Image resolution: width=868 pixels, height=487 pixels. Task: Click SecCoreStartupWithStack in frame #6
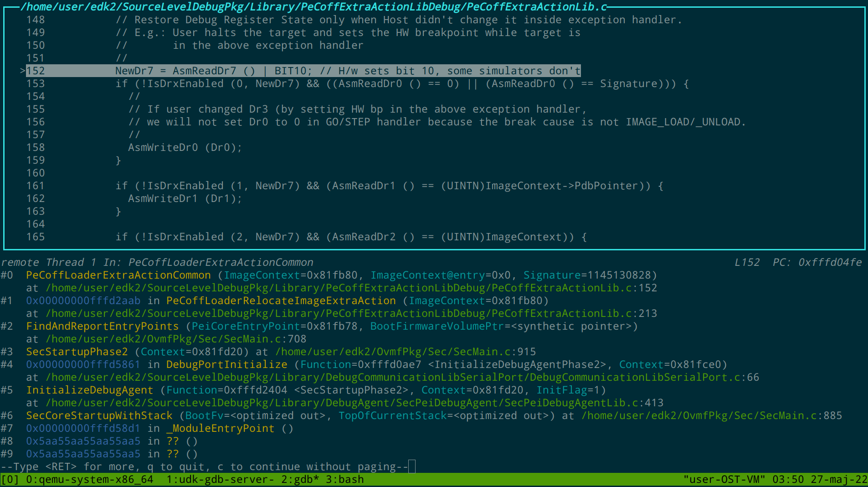click(99, 416)
